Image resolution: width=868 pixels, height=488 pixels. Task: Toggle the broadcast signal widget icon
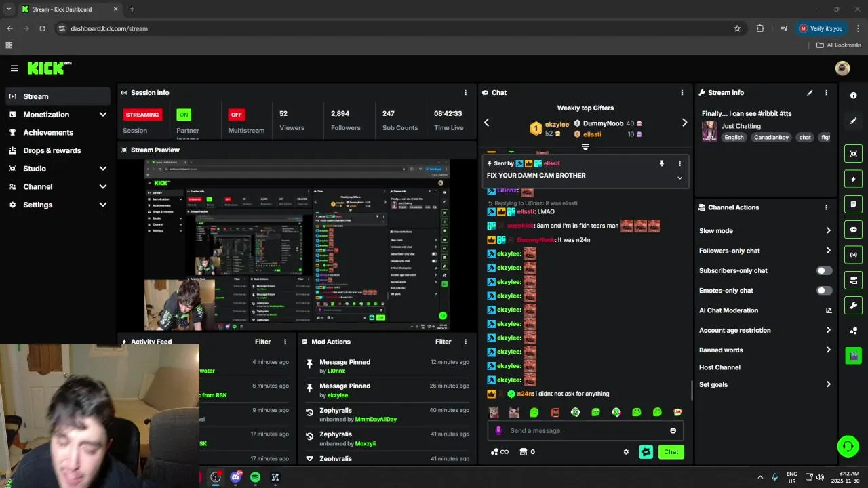click(853, 255)
